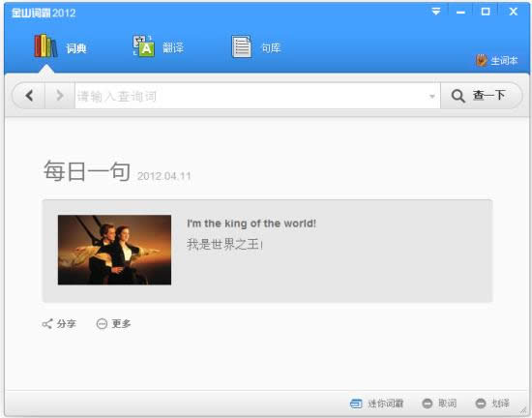The width and height of the screenshot is (532, 418).
Task: Click the 每日一句 heading
Action: pos(87,171)
